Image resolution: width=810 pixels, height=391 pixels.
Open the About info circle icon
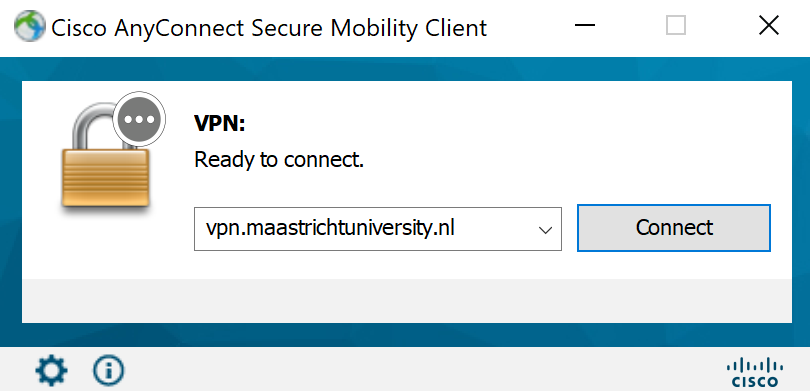(x=108, y=370)
